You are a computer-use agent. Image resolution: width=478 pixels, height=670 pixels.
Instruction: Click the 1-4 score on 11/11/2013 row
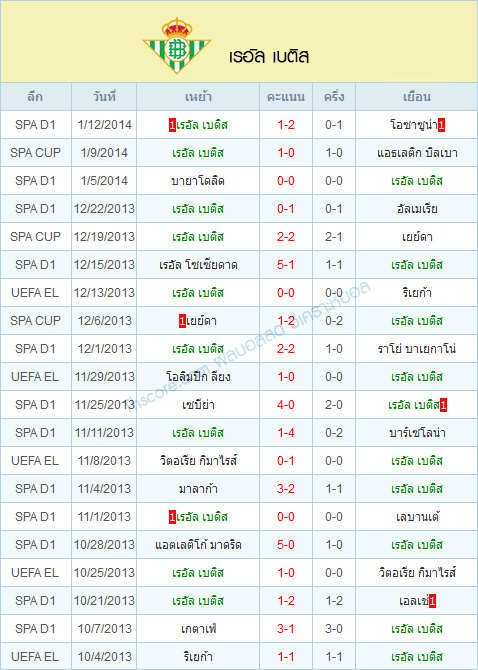point(286,433)
